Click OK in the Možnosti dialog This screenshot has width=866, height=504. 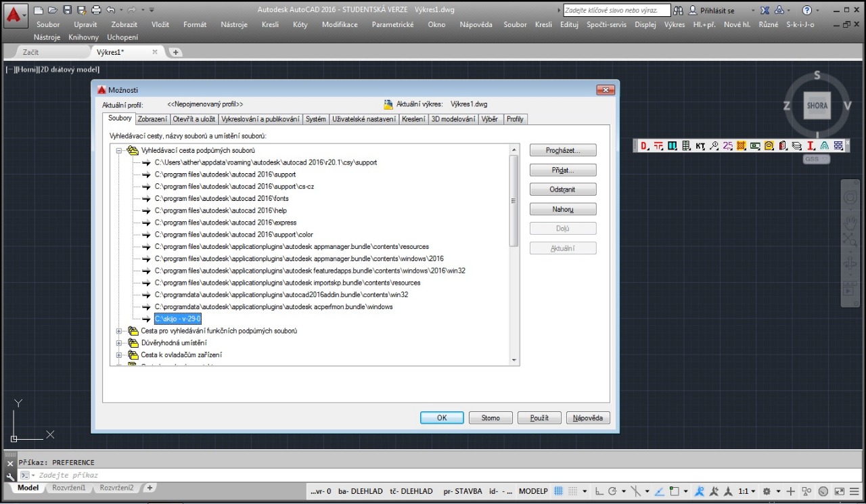tap(442, 418)
